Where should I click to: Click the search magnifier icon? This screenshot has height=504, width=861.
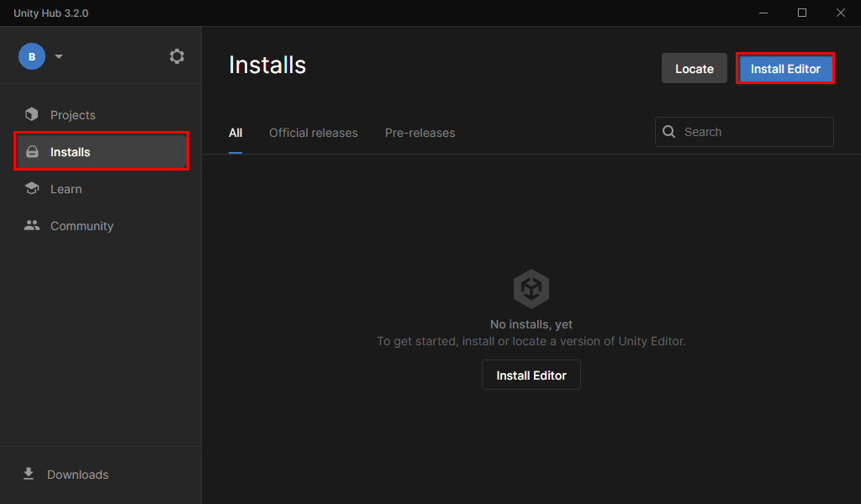click(668, 132)
